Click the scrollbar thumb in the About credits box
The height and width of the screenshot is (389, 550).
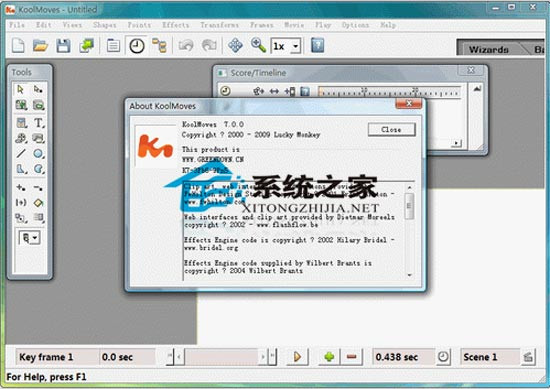pos(409,206)
